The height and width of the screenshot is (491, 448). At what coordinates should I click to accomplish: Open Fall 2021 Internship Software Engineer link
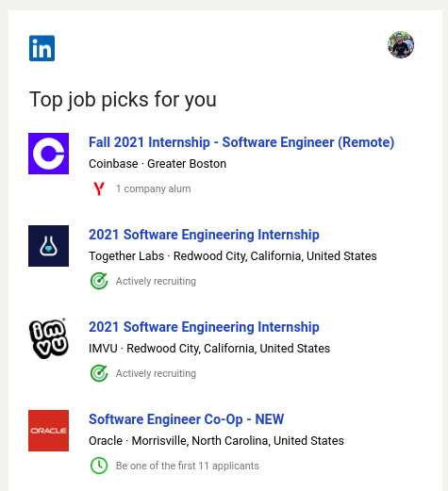click(x=241, y=142)
